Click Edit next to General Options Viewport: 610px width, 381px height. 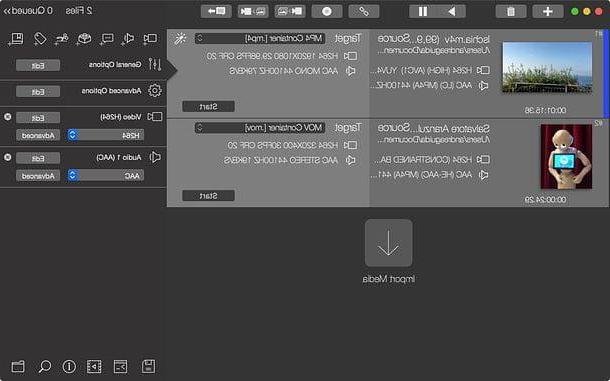click(38, 65)
